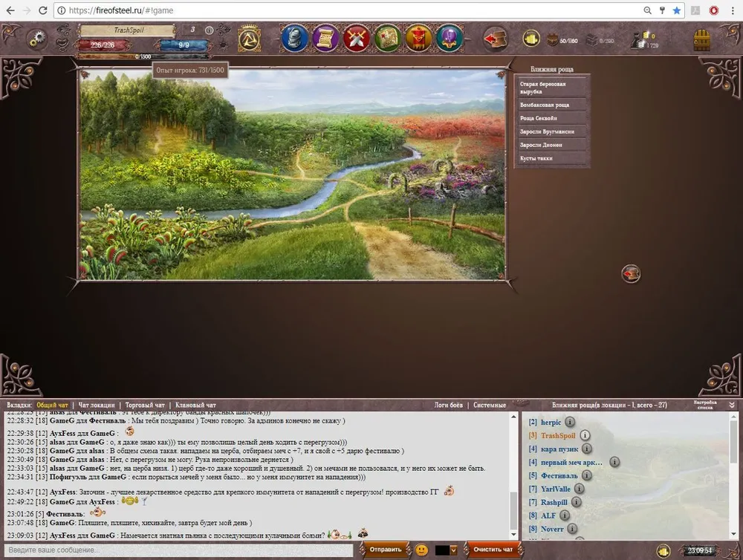This screenshot has width=743, height=560.
Task: Click player name herpic in list
Action: pos(551,422)
